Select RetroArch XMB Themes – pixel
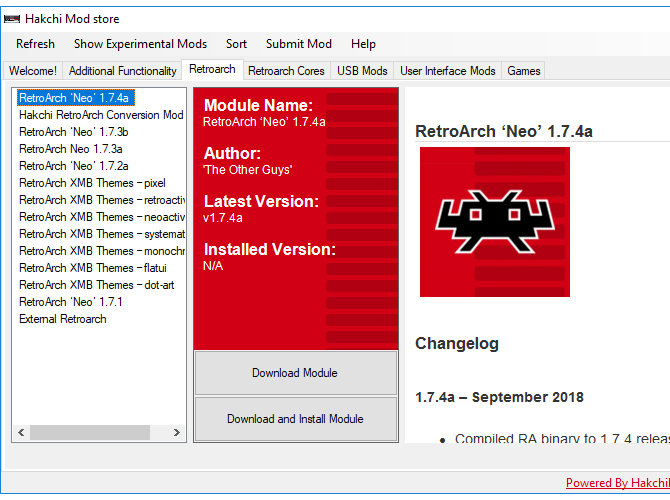The width and height of the screenshot is (670, 500). point(92,183)
